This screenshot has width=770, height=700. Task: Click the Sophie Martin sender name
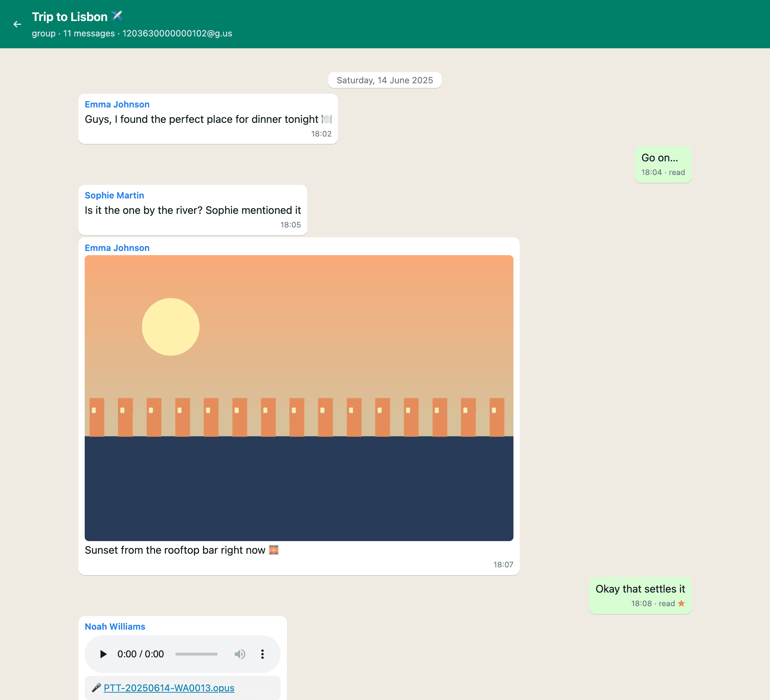[114, 195]
